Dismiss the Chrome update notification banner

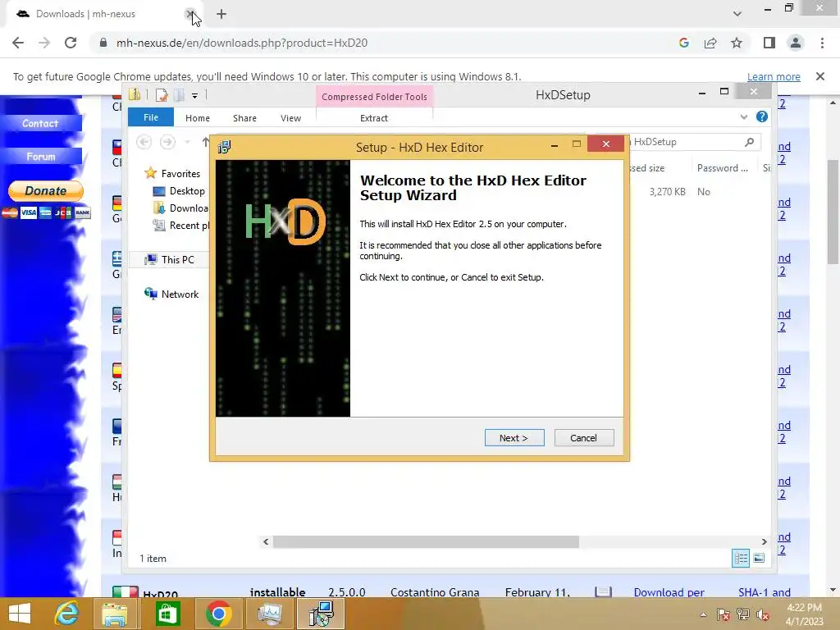click(819, 76)
